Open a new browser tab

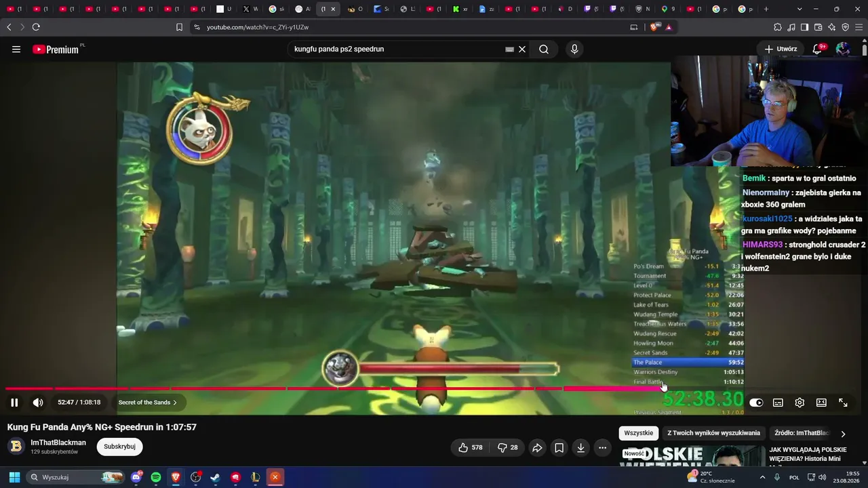tap(766, 9)
